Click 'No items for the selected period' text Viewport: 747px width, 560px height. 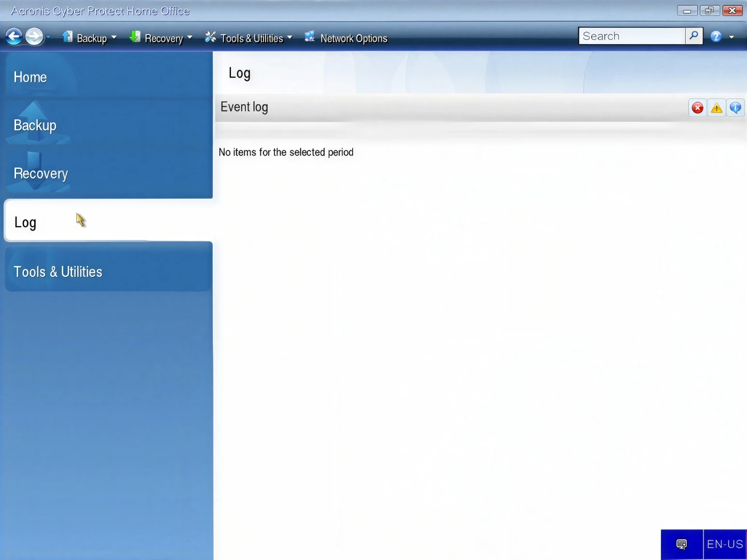click(286, 152)
